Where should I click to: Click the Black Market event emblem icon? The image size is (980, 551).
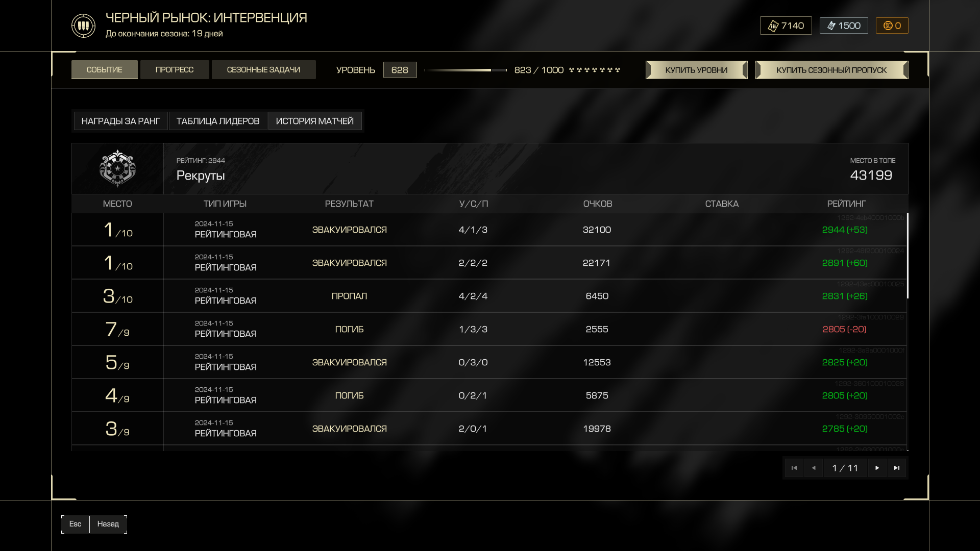(83, 26)
